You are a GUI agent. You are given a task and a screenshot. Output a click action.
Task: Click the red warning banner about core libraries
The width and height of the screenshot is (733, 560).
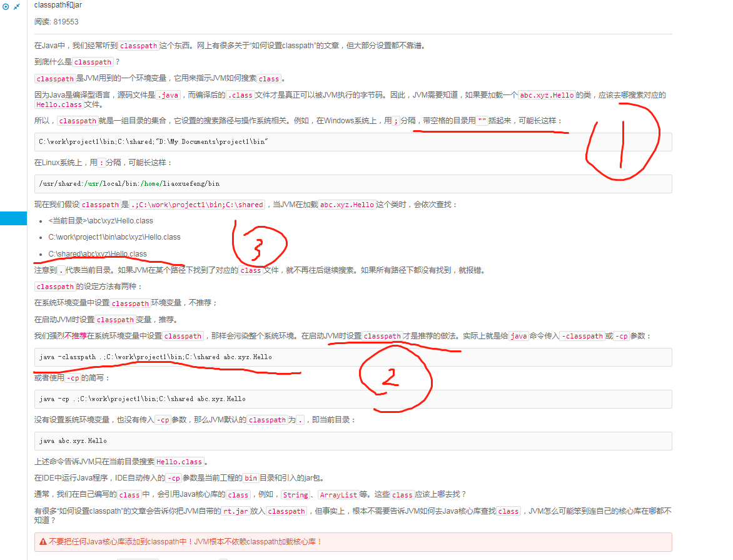[352, 542]
